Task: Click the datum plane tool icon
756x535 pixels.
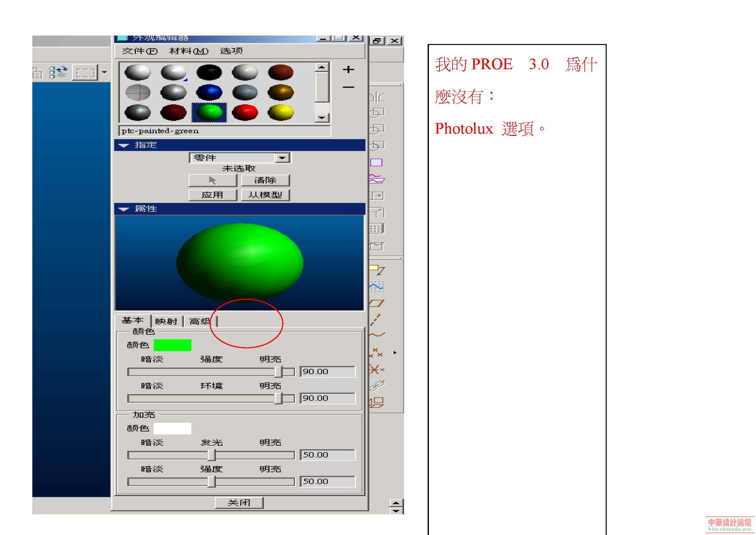Action: pos(376,303)
